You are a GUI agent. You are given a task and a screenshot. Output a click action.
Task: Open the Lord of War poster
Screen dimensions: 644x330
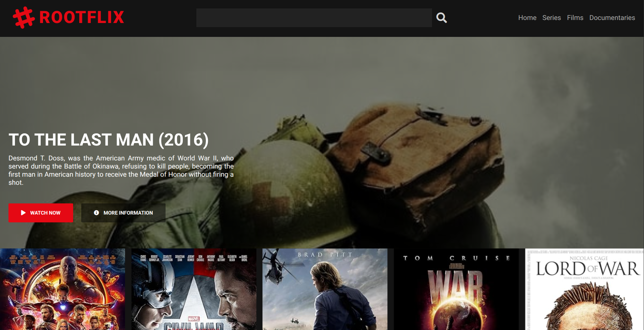tap(584, 289)
